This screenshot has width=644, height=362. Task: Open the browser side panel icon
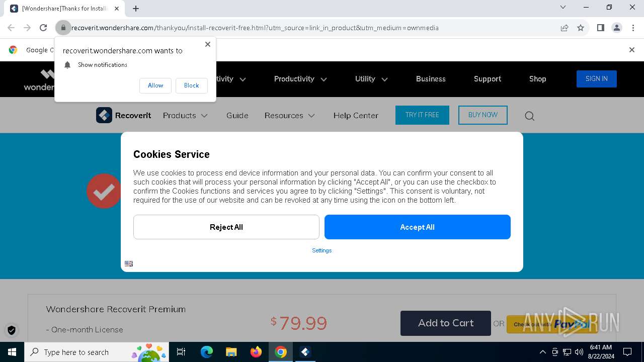601,28
